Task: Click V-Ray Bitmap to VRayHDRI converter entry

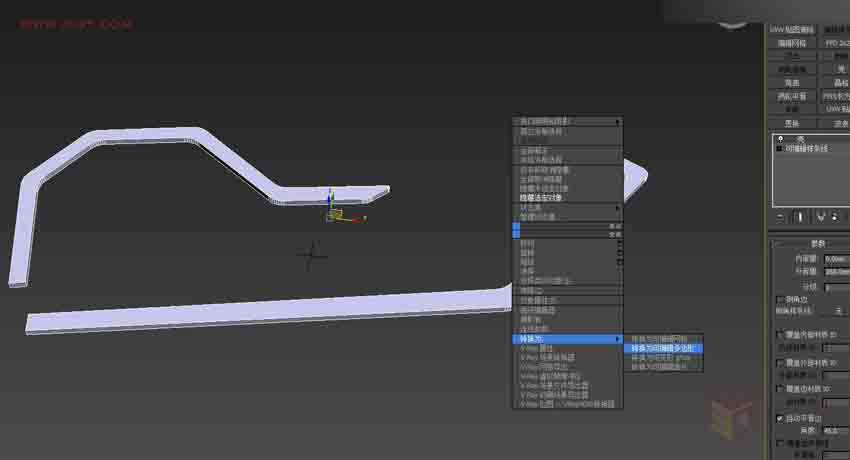Action: tap(566, 405)
